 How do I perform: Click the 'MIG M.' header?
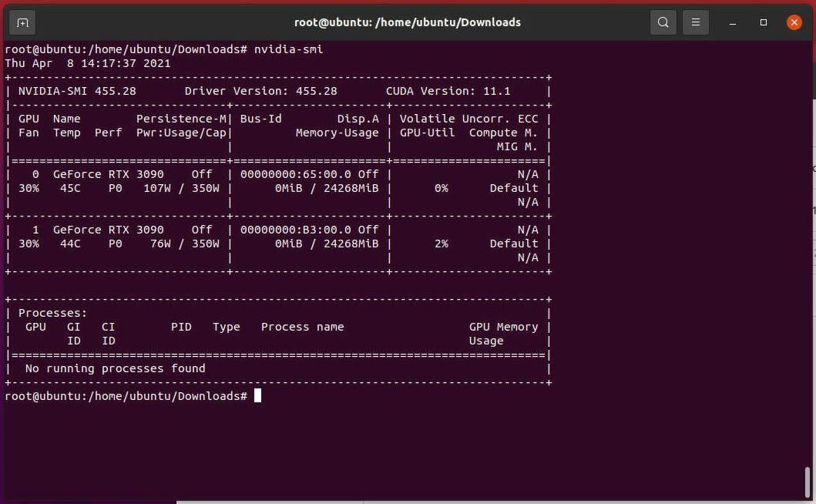click(517, 147)
